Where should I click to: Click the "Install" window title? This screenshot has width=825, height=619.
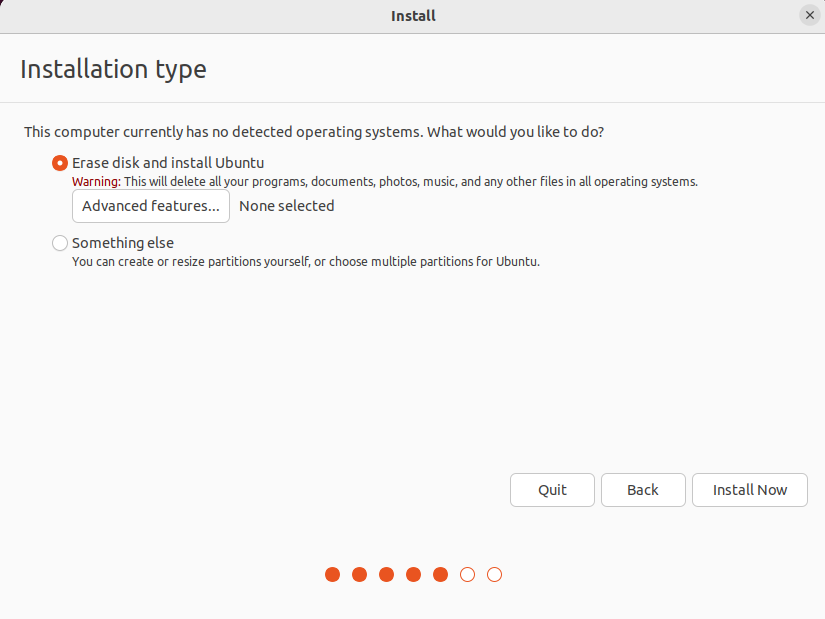pos(413,16)
